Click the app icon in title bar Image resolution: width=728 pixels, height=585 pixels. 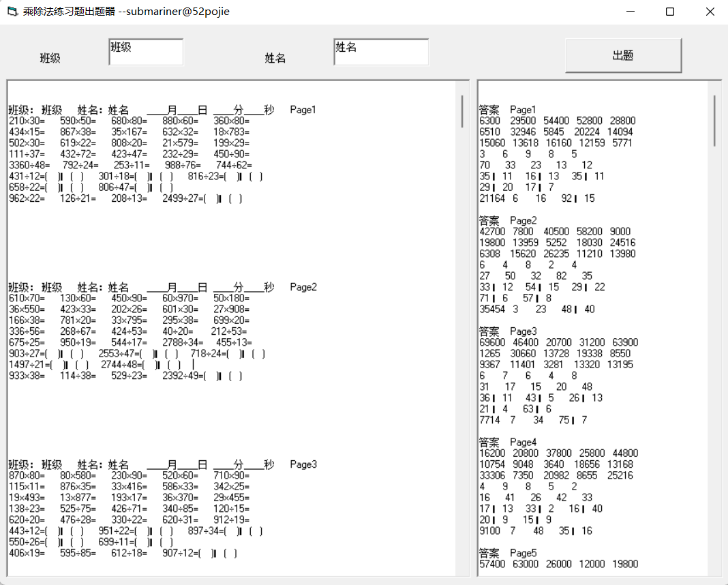coord(12,11)
